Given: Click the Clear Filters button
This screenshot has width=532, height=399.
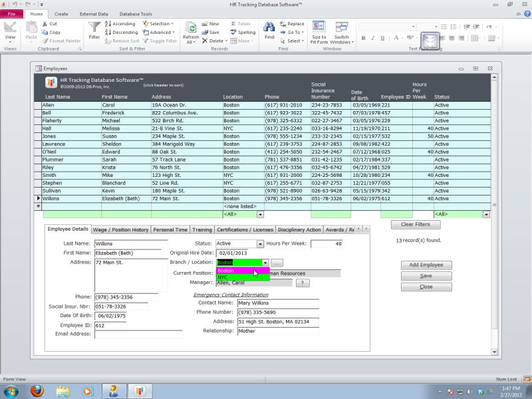Looking at the screenshot, I should (x=416, y=225).
